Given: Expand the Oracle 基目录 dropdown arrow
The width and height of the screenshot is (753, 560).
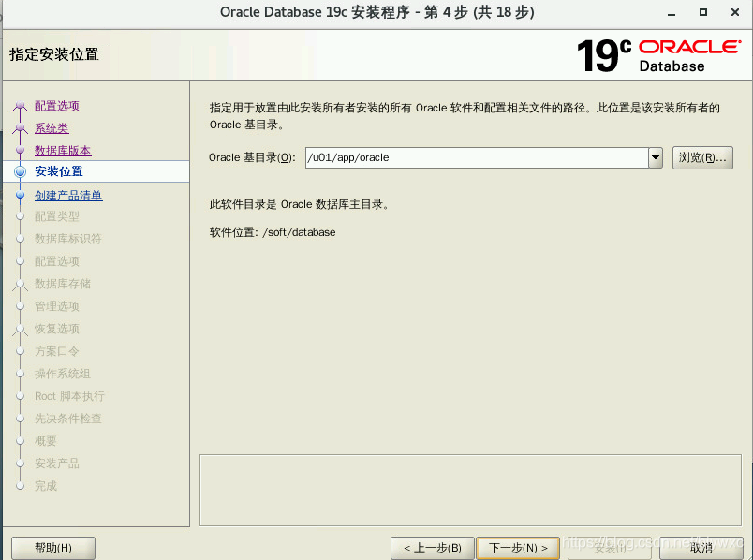Looking at the screenshot, I should 656,157.
